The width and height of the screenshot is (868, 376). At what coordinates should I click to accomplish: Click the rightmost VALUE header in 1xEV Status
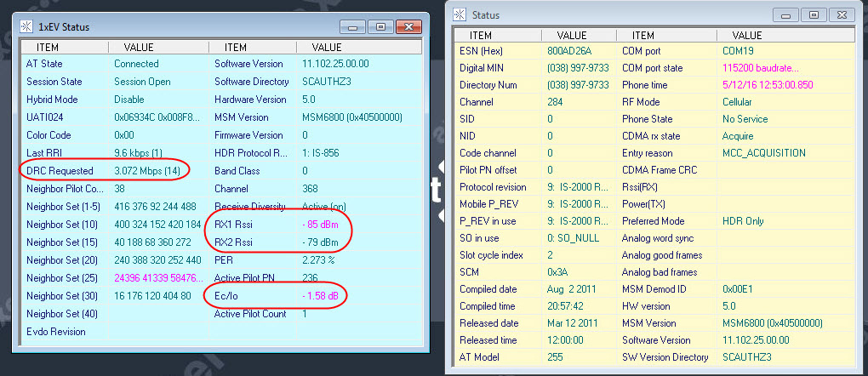click(x=327, y=48)
